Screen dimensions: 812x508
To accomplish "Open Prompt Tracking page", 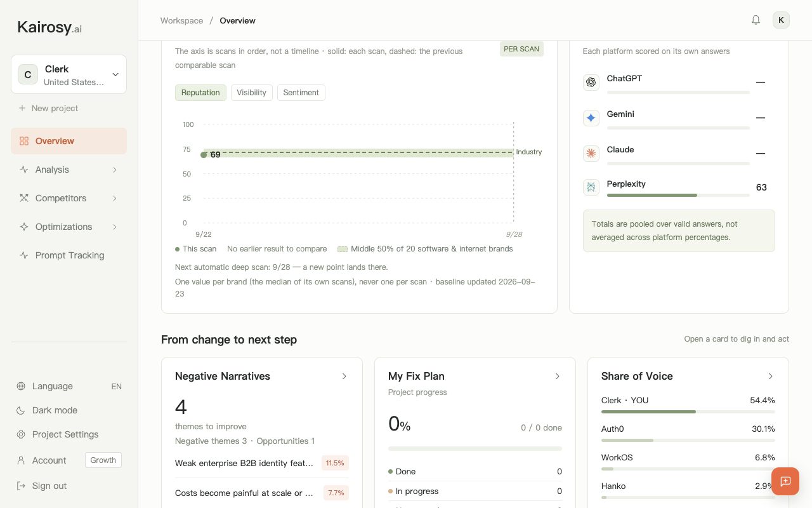I will (x=69, y=255).
